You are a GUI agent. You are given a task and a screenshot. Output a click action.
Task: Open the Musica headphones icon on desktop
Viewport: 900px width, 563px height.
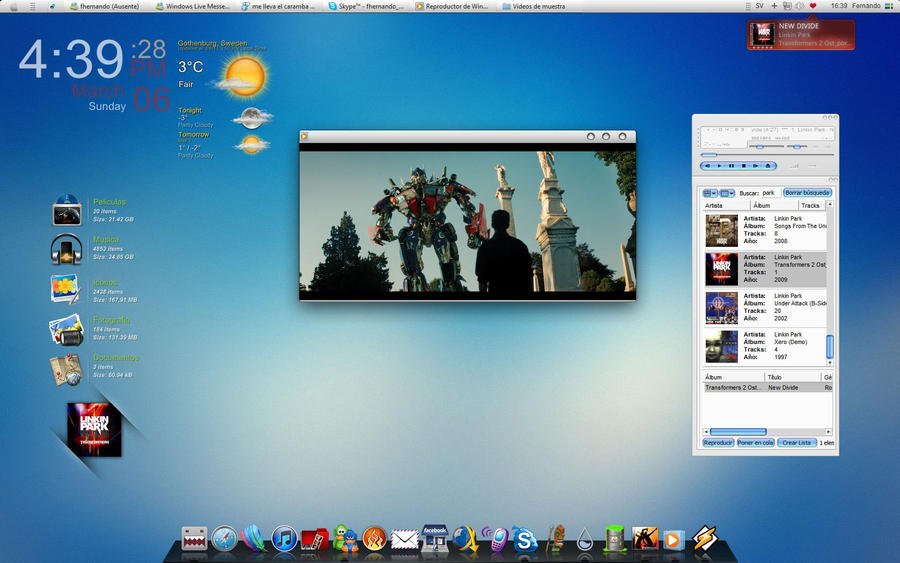pyautogui.click(x=67, y=249)
